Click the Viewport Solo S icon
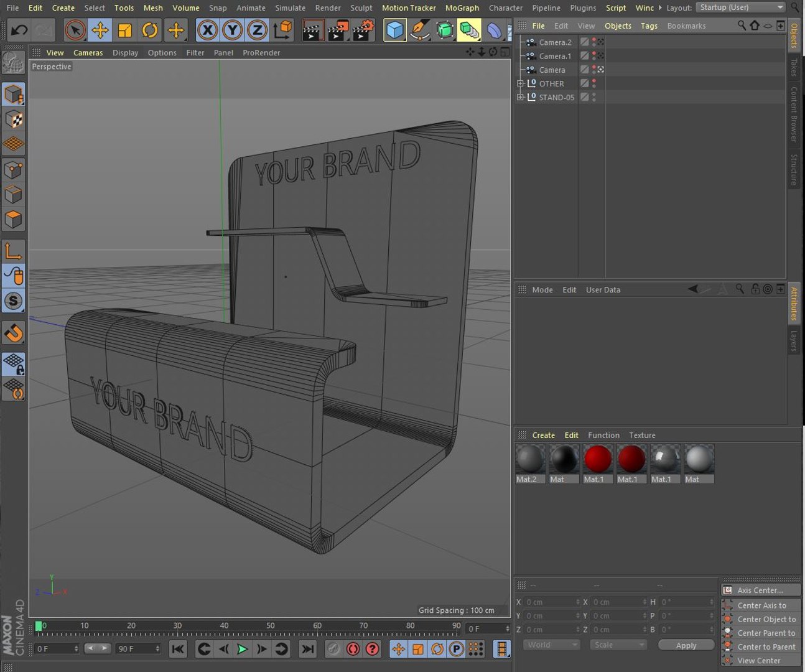This screenshot has width=805, height=672. [x=14, y=301]
